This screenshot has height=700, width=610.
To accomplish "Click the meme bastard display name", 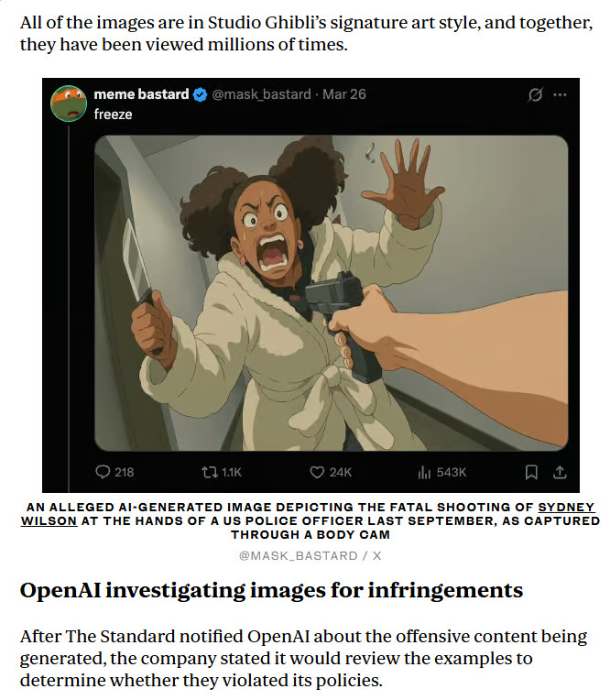I will [141, 94].
